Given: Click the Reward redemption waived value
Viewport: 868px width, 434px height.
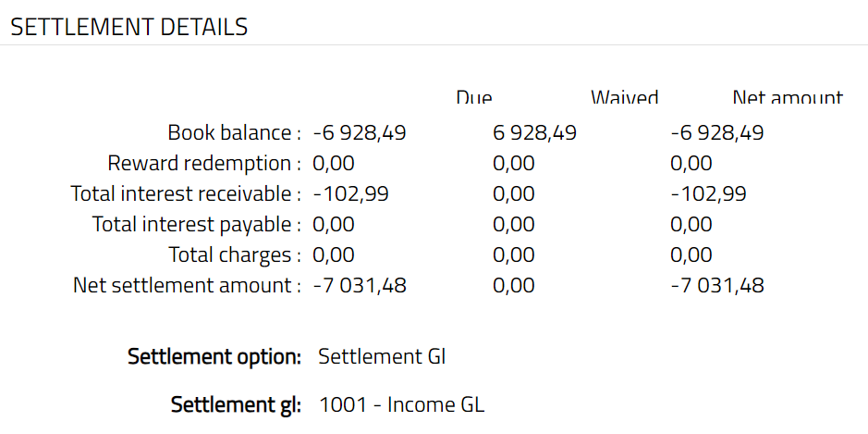Looking at the screenshot, I should 514,164.
